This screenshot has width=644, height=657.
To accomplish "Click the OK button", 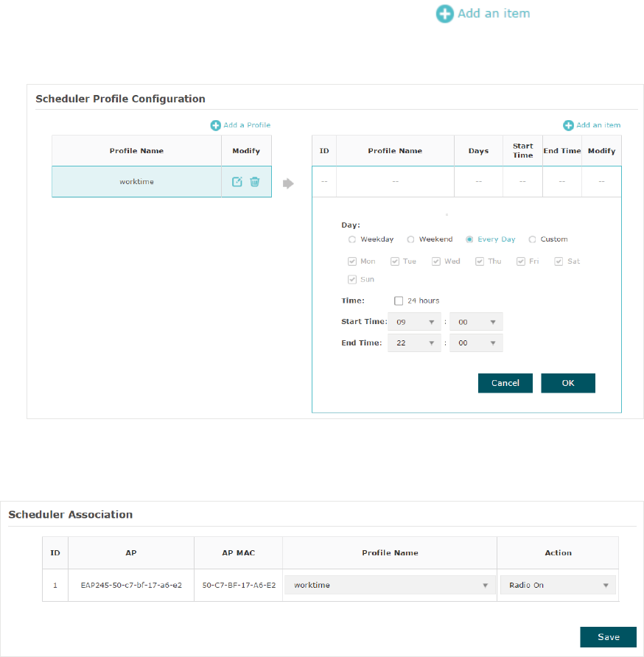I will (567, 383).
